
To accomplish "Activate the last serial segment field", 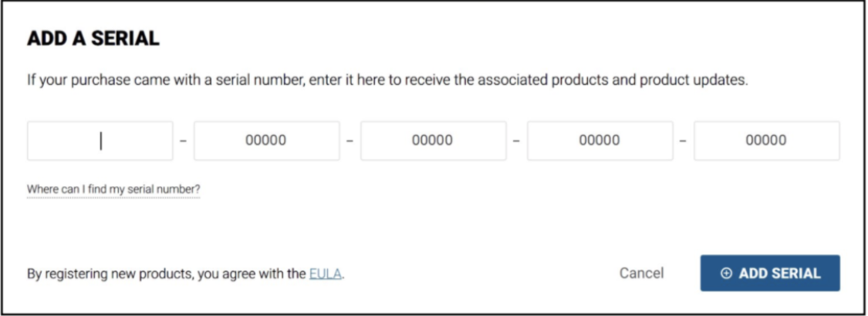I will (x=766, y=141).
